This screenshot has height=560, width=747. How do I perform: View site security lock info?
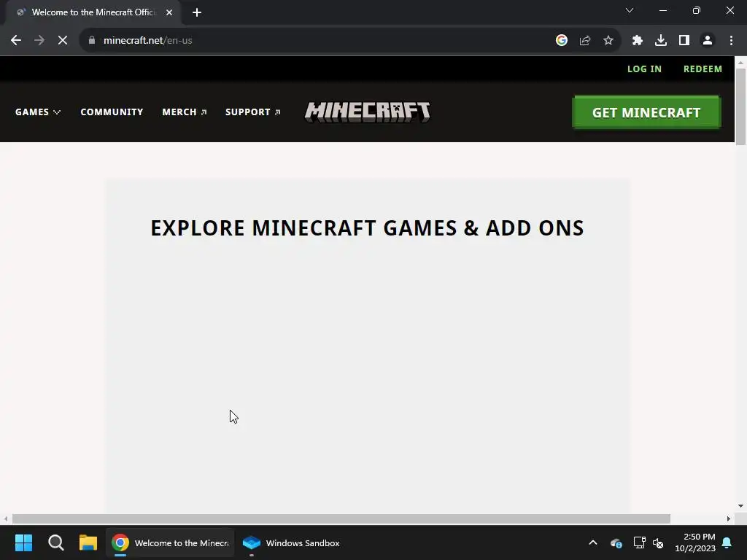click(x=91, y=41)
